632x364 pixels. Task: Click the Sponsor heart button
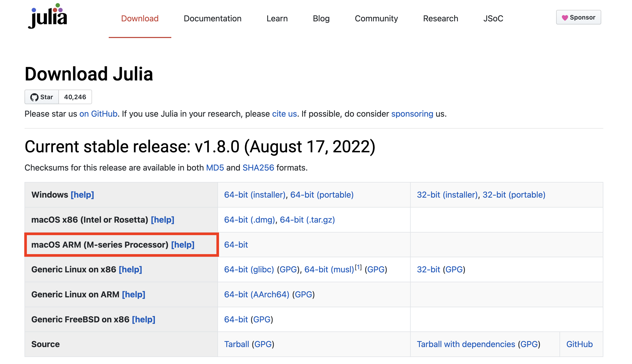578,17
